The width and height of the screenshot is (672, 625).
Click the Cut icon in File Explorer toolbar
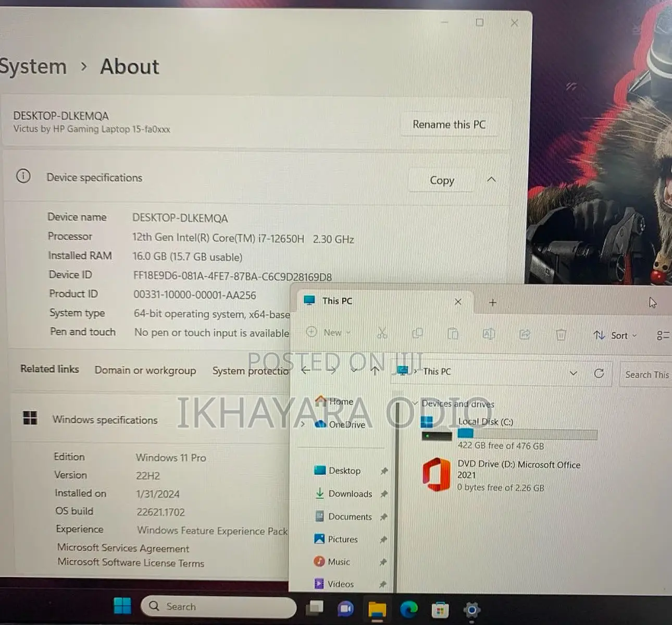382,334
